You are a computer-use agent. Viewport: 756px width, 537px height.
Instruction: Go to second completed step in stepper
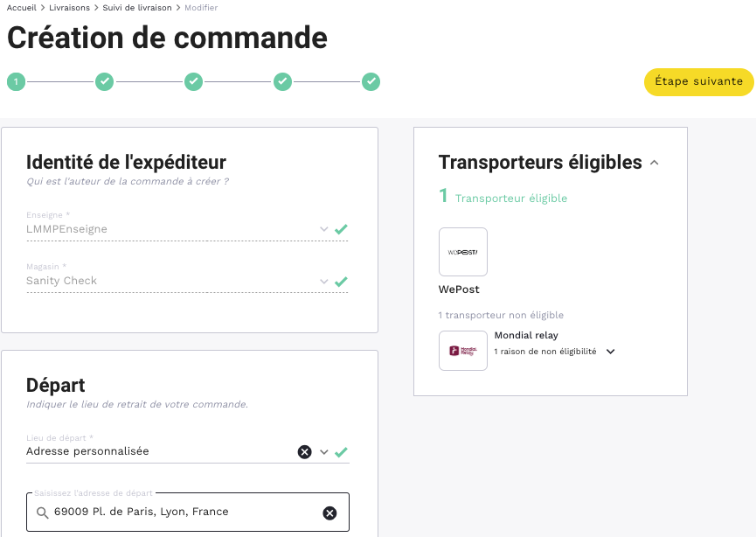point(105,82)
